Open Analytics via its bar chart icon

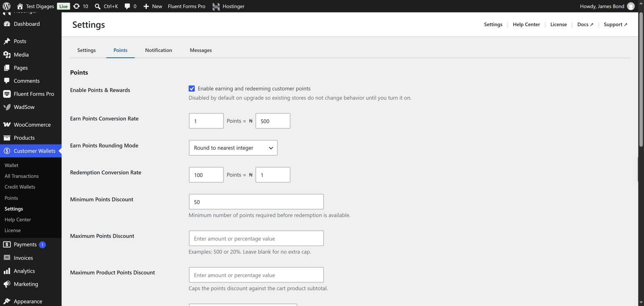7,271
